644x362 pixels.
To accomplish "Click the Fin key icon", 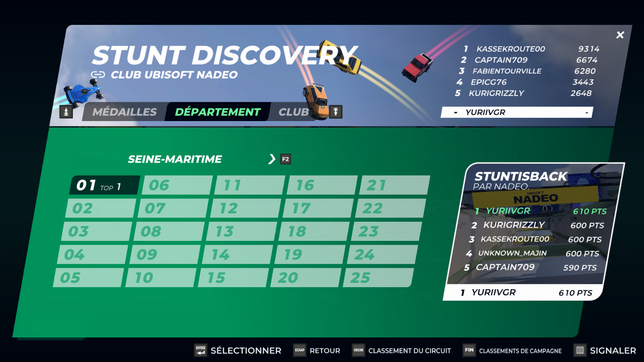I will tap(469, 350).
